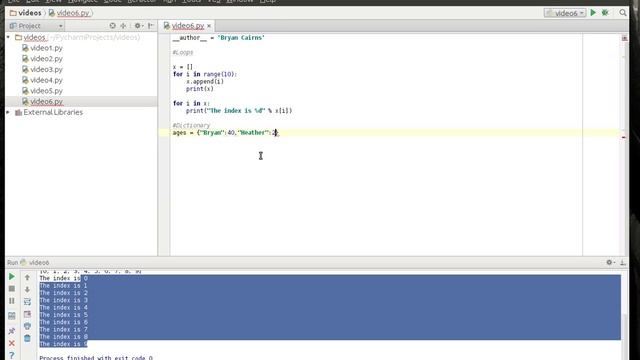Click the #Dictionary comment line
The width and height of the screenshot is (640, 360).
[191, 125]
